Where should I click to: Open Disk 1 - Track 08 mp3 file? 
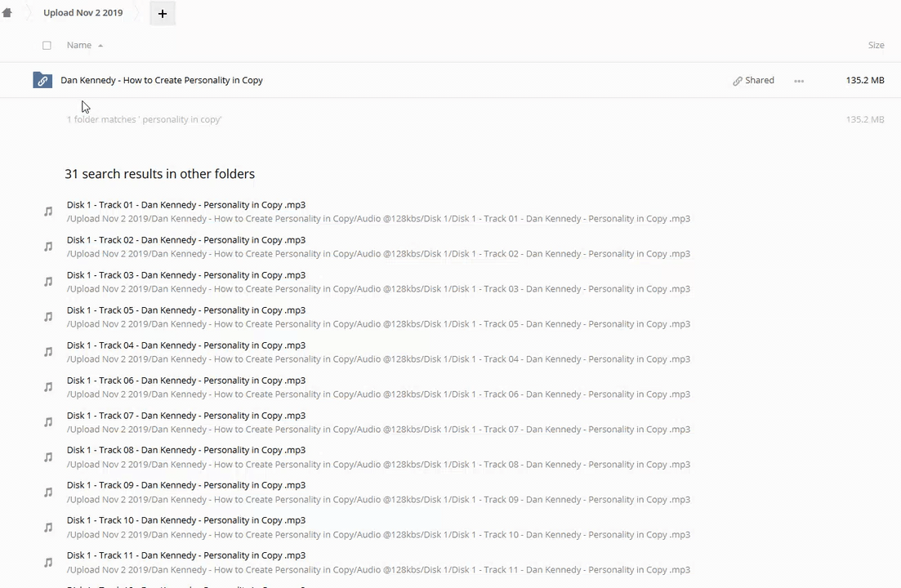pyautogui.click(x=186, y=450)
